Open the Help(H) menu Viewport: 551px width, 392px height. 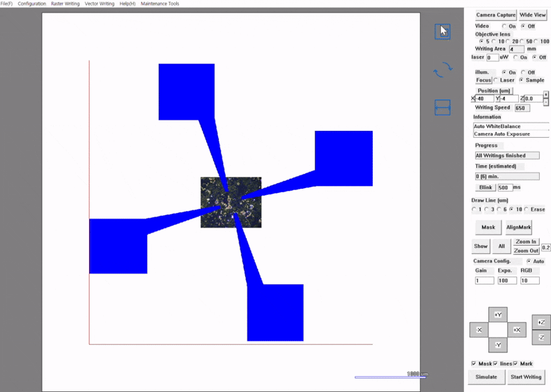point(127,3)
